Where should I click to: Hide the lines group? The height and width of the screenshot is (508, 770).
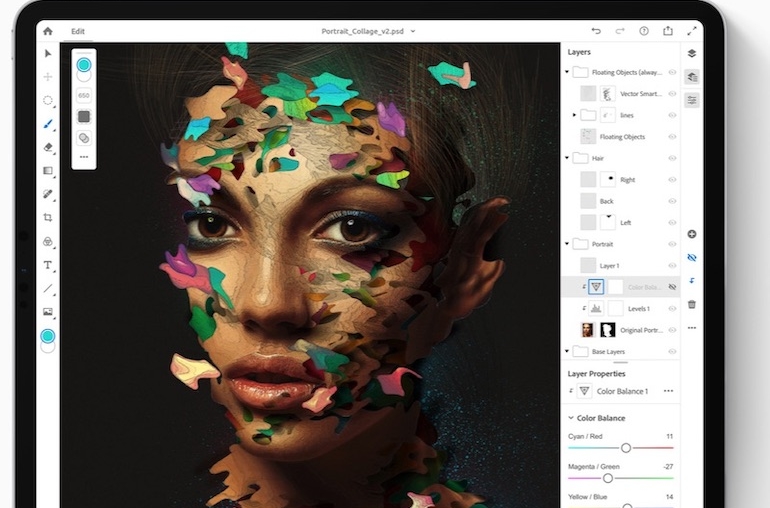pyautogui.click(x=672, y=115)
